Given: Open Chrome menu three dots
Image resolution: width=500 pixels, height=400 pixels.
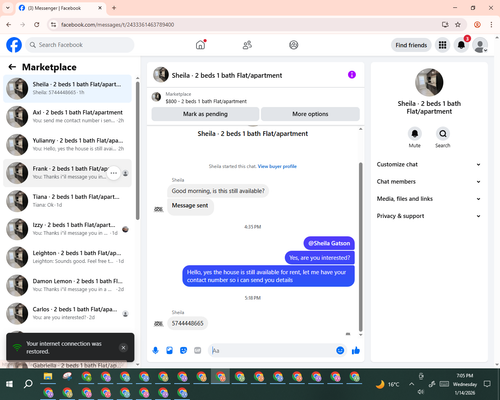Looking at the screenshot, I should [x=491, y=25].
